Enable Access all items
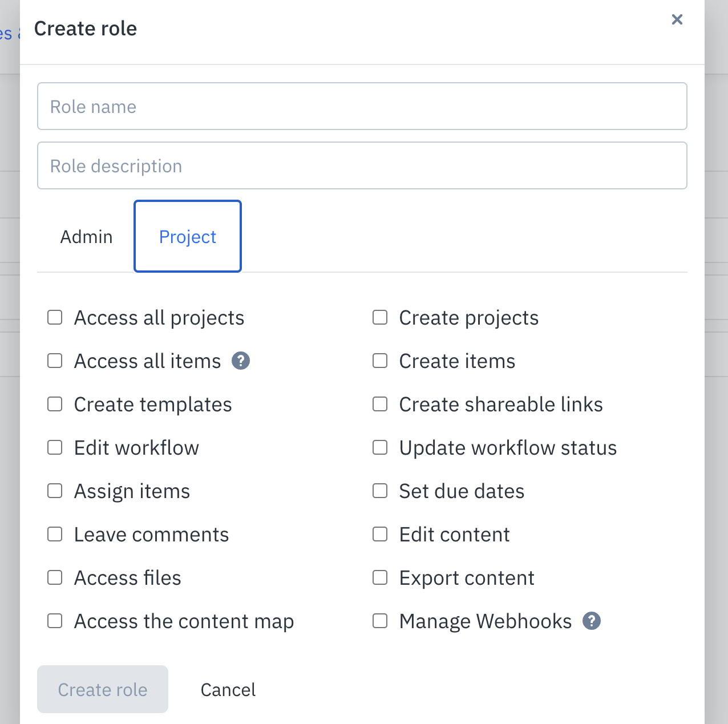The height and width of the screenshot is (724, 728). click(55, 361)
